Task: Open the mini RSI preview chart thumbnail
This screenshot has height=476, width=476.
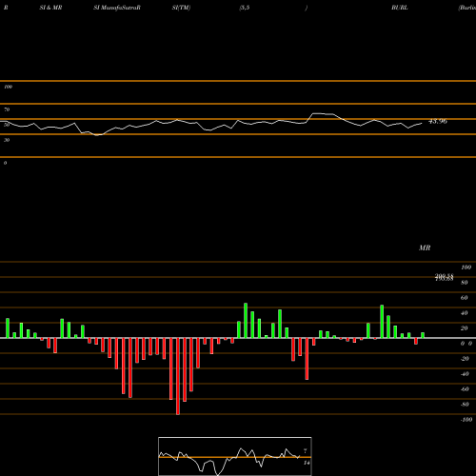Action: click(235, 456)
